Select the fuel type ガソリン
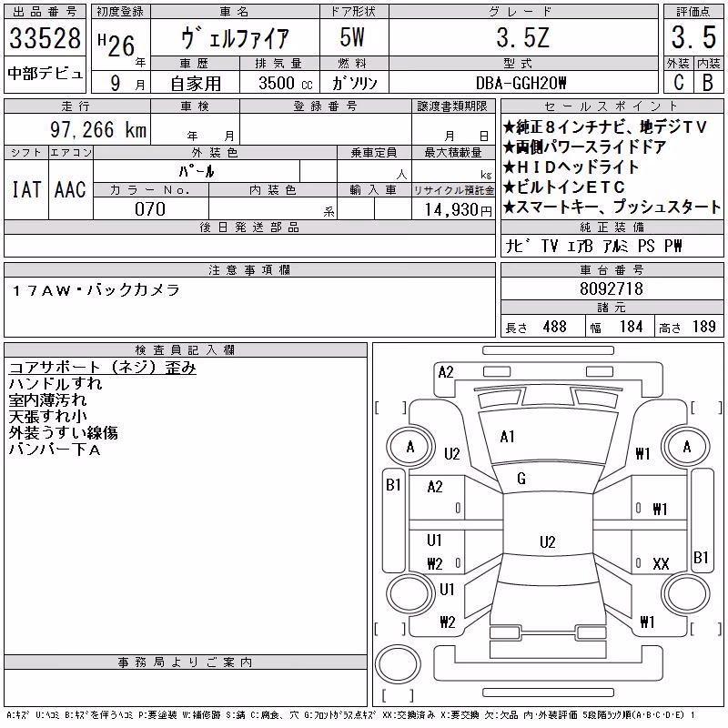 pyautogui.click(x=354, y=83)
